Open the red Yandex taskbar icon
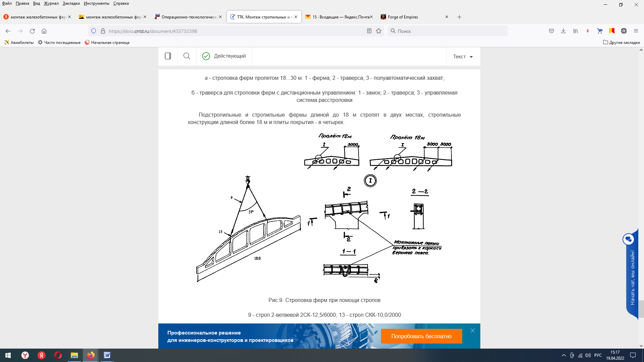Screen dimensions: 644x362 tap(41, 355)
